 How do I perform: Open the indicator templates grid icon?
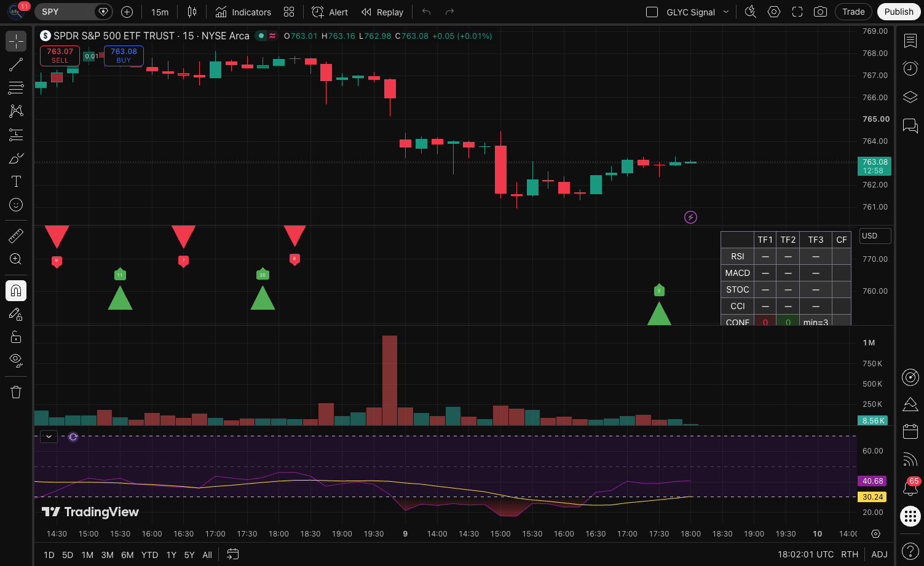pyautogui.click(x=289, y=12)
